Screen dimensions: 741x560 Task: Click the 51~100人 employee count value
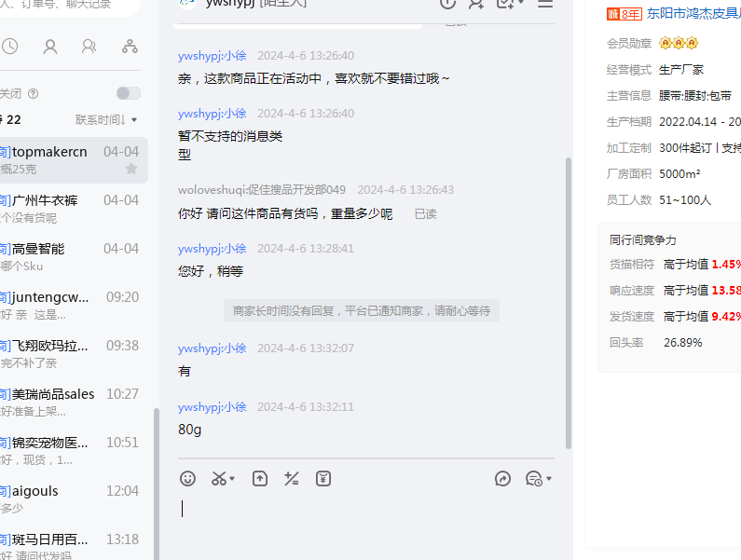point(685,200)
